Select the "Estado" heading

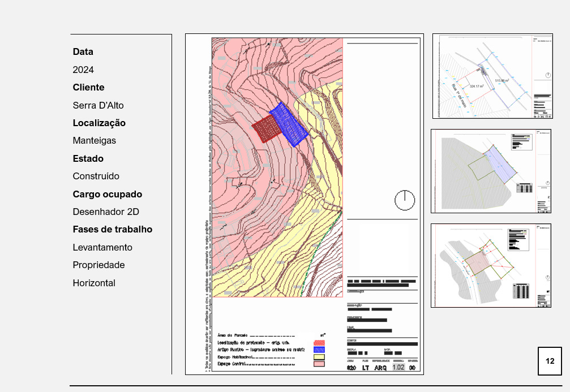pos(88,159)
